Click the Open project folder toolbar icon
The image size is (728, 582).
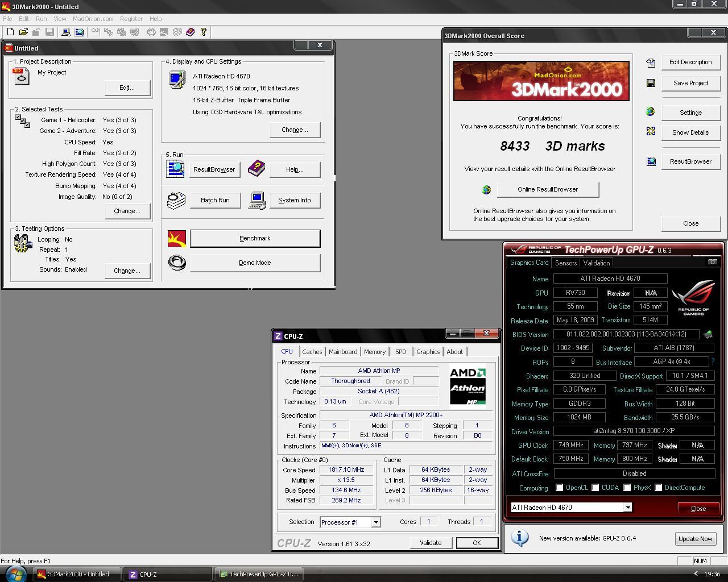click(x=23, y=32)
